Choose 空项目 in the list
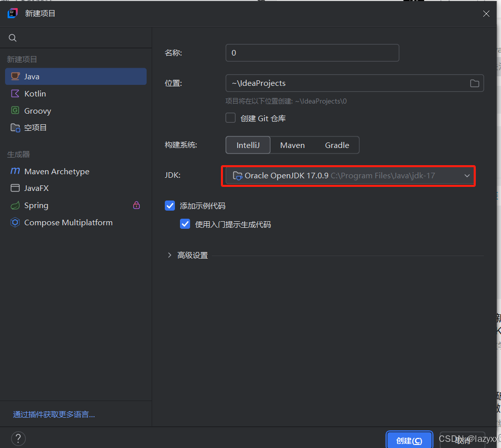 pos(76,128)
